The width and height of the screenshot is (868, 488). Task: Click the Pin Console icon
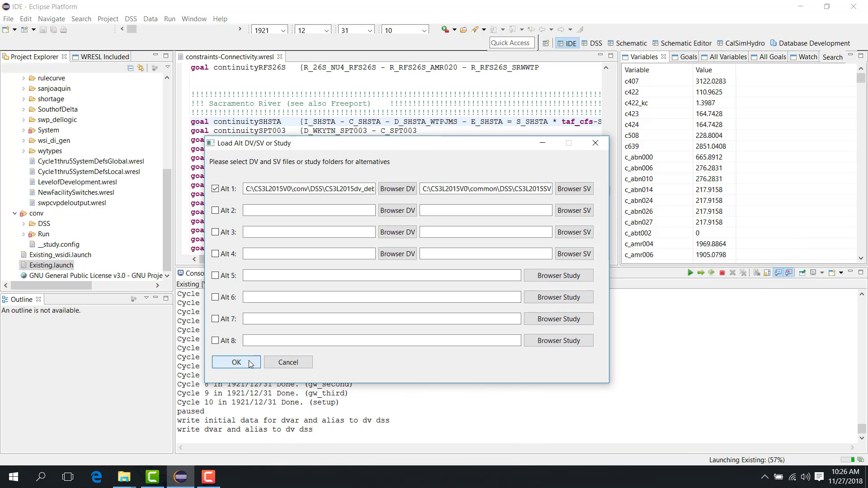tap(802, 272)
